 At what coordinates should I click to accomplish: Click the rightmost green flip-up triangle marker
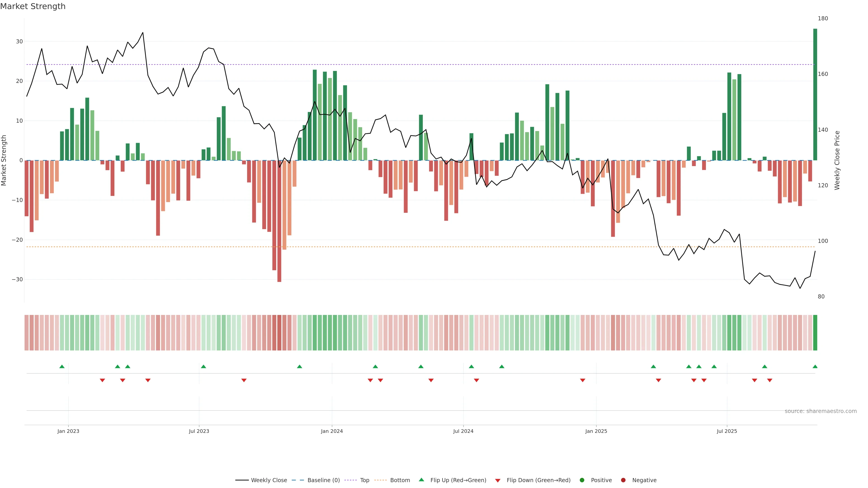[x=815, y=366]
